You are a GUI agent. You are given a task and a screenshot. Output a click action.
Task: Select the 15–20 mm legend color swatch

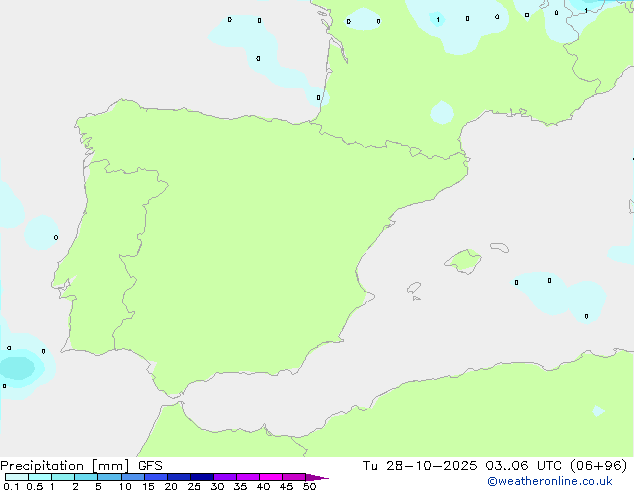point(156,477)
